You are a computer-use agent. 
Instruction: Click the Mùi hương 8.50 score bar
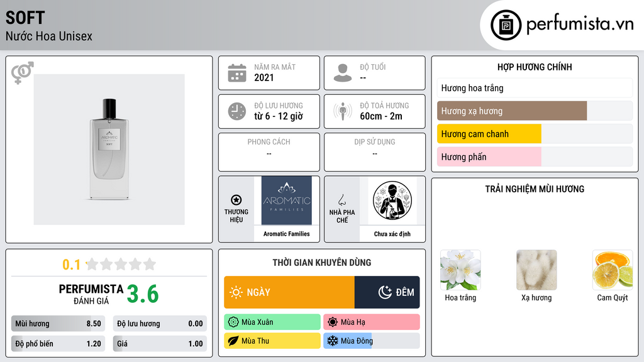58,324
